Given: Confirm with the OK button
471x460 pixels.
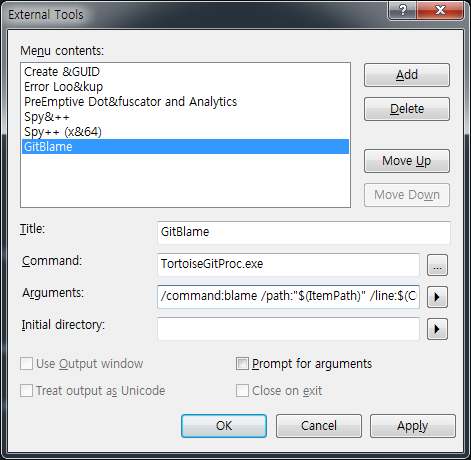Looking at the screenshot, I should (224, 426).
